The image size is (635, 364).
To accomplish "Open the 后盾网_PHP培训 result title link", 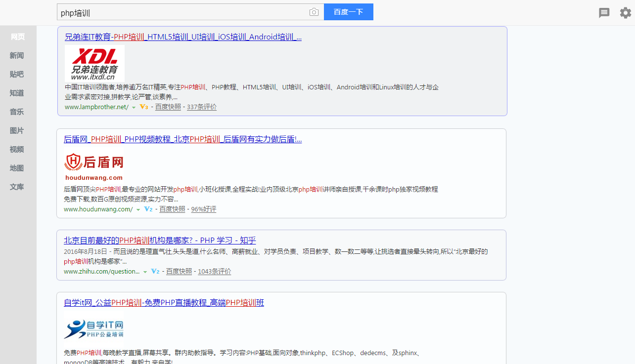I will coord(183,139).
